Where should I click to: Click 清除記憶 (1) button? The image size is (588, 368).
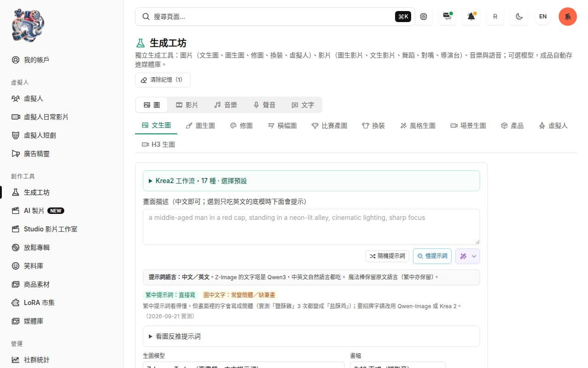[x=163, y=80]
